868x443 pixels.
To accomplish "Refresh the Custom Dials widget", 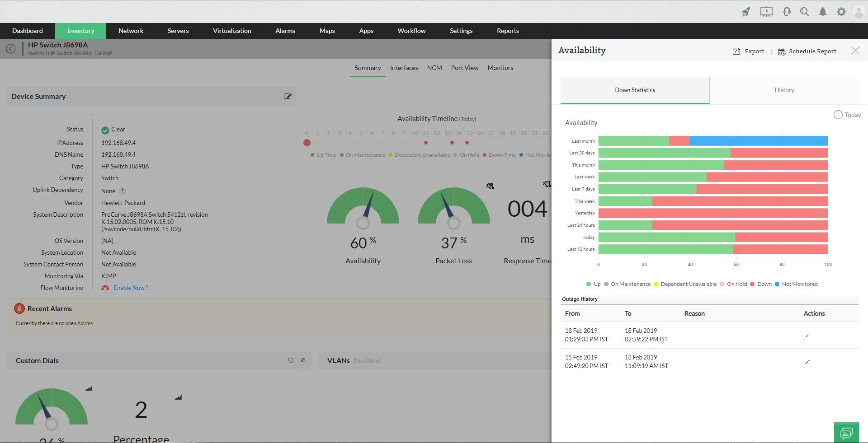I will tap(291, 360).
